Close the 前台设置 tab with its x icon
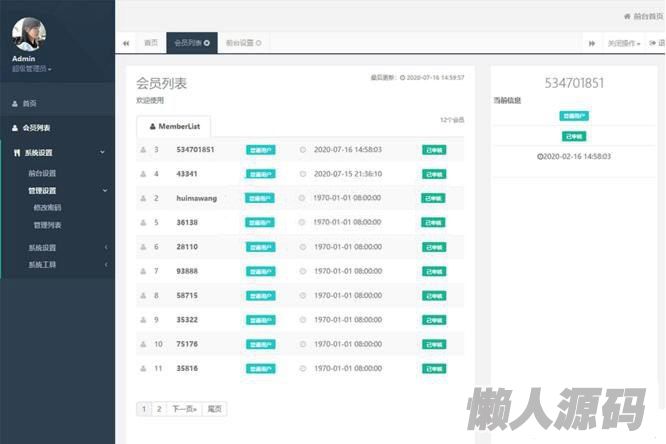This screenshot has width=666, height=444. (259, 43)
